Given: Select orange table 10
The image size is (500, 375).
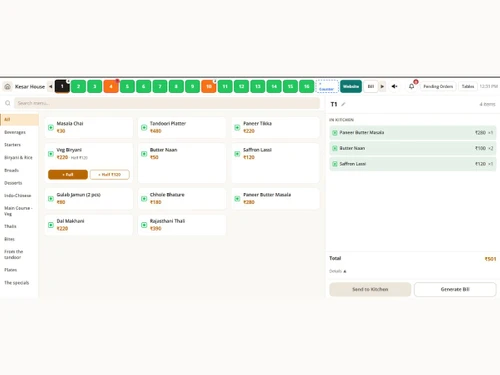Looking at the screenshot, I should [209, 86].
